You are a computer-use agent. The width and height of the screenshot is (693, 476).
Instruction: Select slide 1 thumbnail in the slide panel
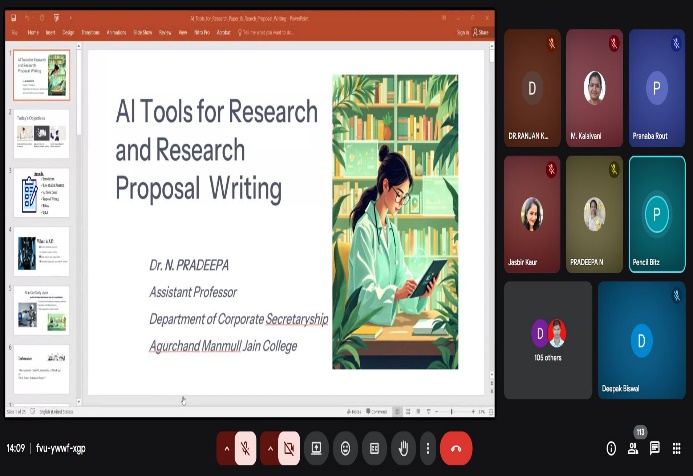click(x=42, y=75)
